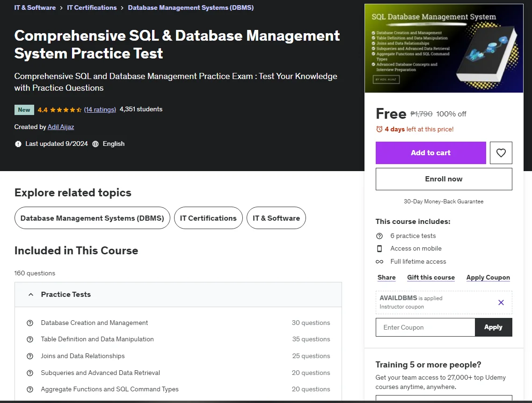The image size is (532, 403).
Task: Click the Enroll now button
Action: click(x=444, y=179)
